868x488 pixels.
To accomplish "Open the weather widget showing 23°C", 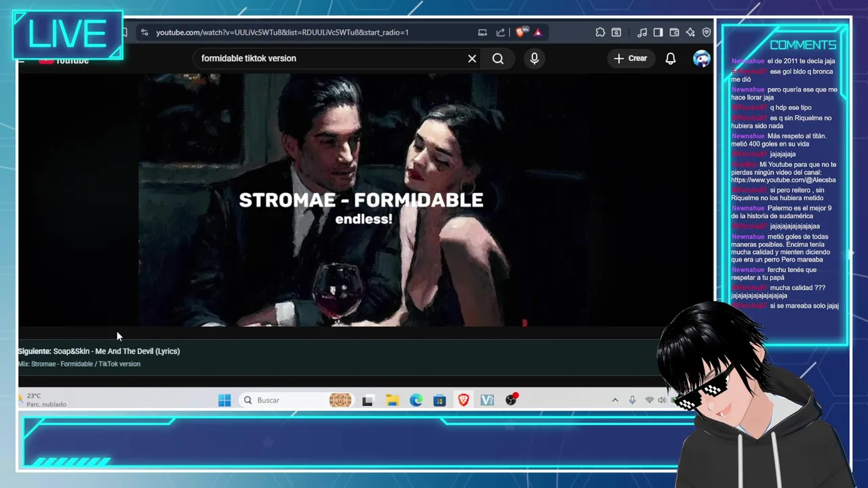I will (42, 400).
